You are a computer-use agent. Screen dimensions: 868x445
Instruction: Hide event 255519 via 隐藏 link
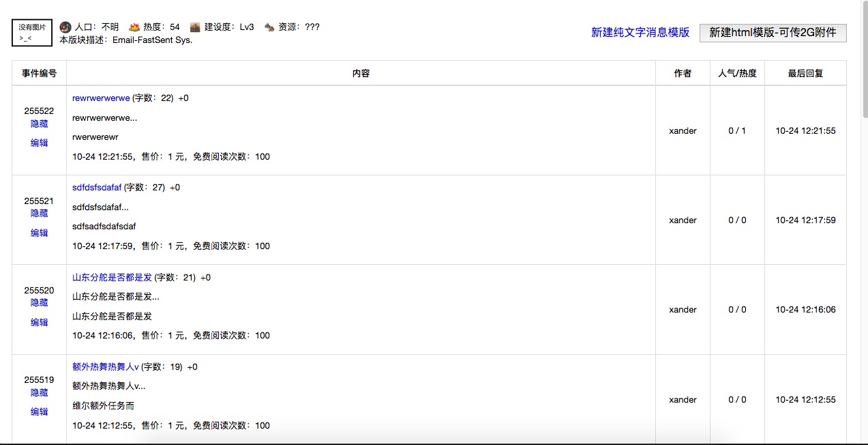pos(39,393)
